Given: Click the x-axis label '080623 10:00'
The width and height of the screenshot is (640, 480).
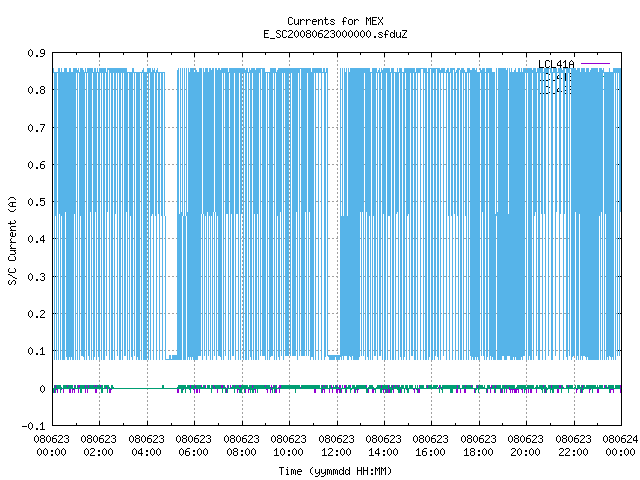Looking at the screenshot, I should click(288, 446).
